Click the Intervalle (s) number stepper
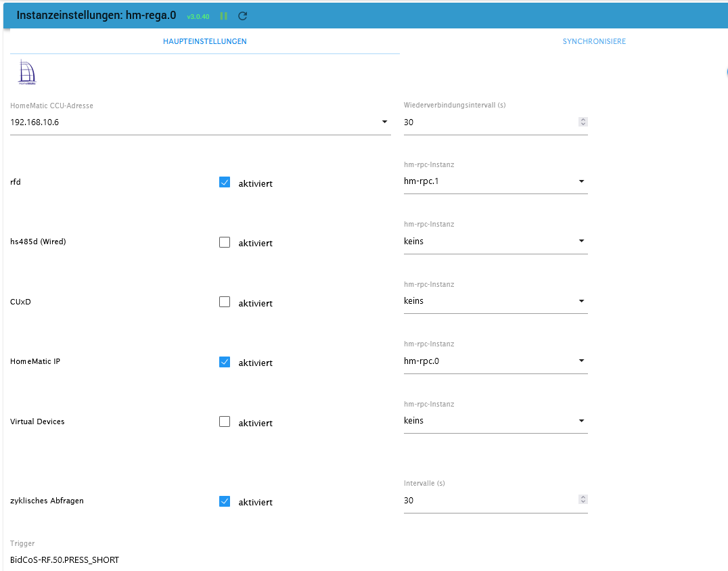Image resolution: width=728 pixels, height=571 pixels. (x=583, y=500)
